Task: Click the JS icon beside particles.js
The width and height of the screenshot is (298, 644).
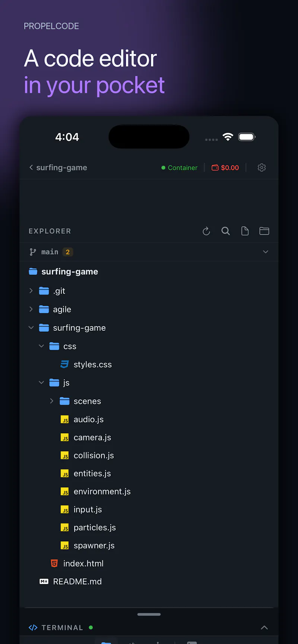Action: (65, 528)
